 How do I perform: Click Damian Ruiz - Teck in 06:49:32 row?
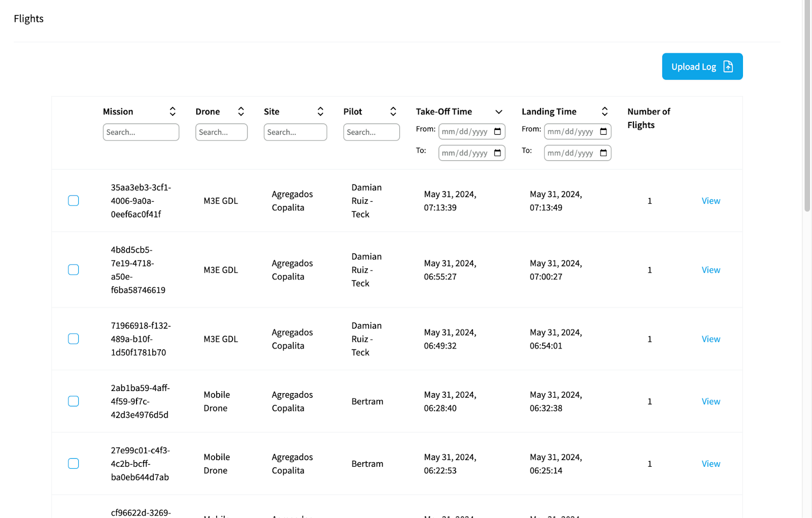(366, 339)
